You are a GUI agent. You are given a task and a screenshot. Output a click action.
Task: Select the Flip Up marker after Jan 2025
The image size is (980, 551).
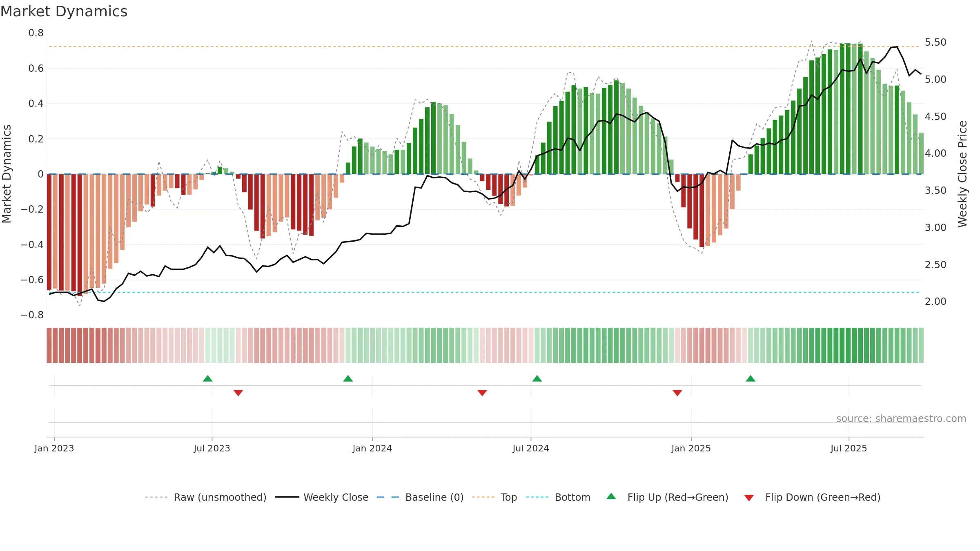pos(751,378)
